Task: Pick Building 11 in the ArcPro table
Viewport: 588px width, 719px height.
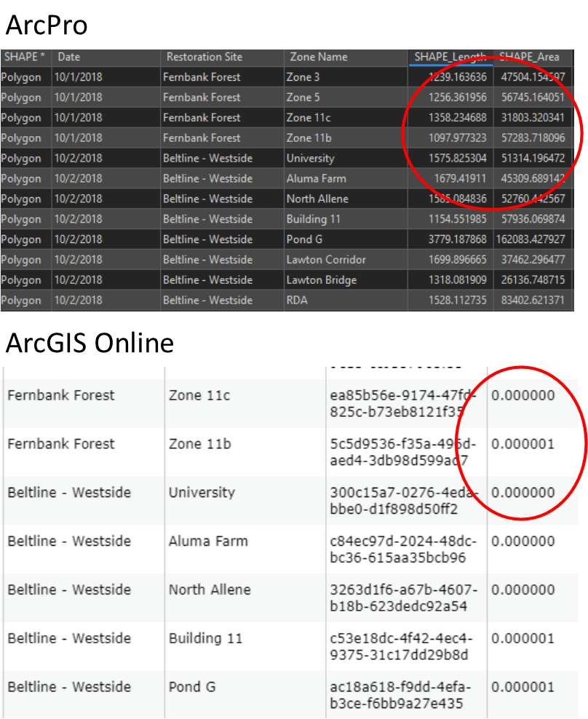Action: [x=313, y=219]
